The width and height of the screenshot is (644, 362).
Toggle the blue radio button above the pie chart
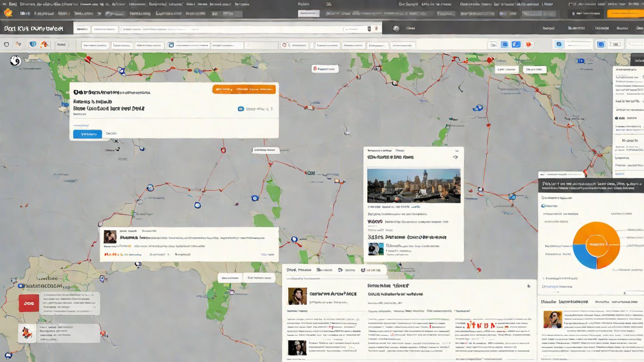[x=543, y=206]
